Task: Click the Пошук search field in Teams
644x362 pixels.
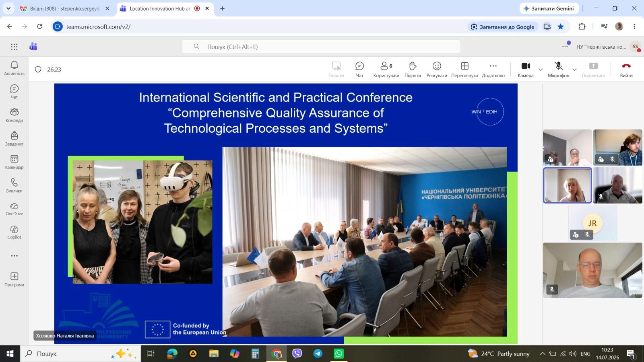Action: click(321, 47)
